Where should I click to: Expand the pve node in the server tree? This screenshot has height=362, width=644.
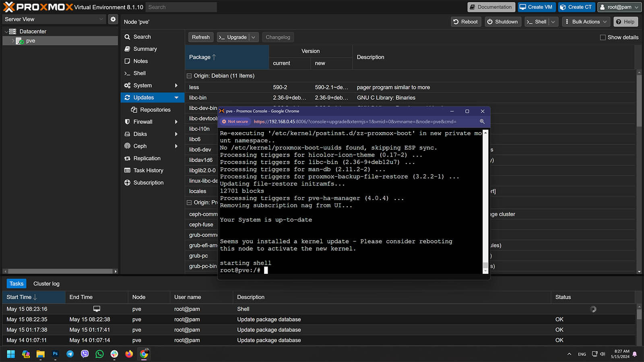13,41
